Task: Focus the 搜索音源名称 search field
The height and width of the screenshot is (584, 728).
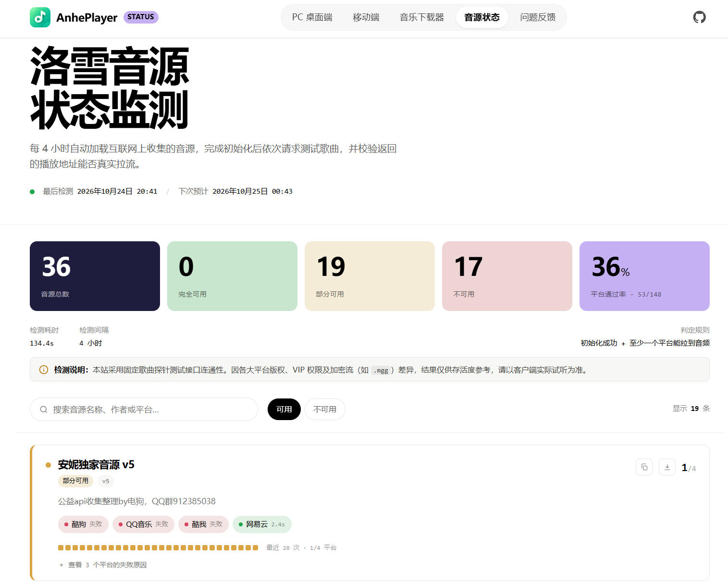Action: point(144,410)
